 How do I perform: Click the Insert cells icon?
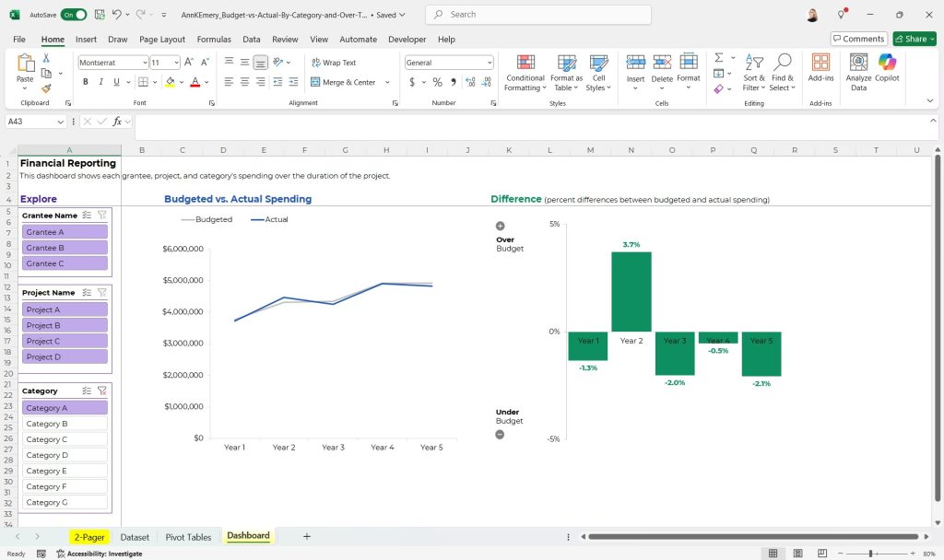[635, 62]
